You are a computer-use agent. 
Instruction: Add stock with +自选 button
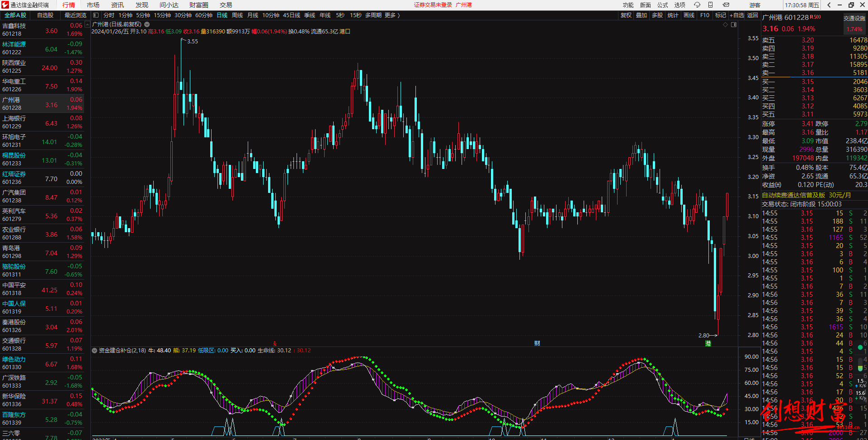click(737, 15)
